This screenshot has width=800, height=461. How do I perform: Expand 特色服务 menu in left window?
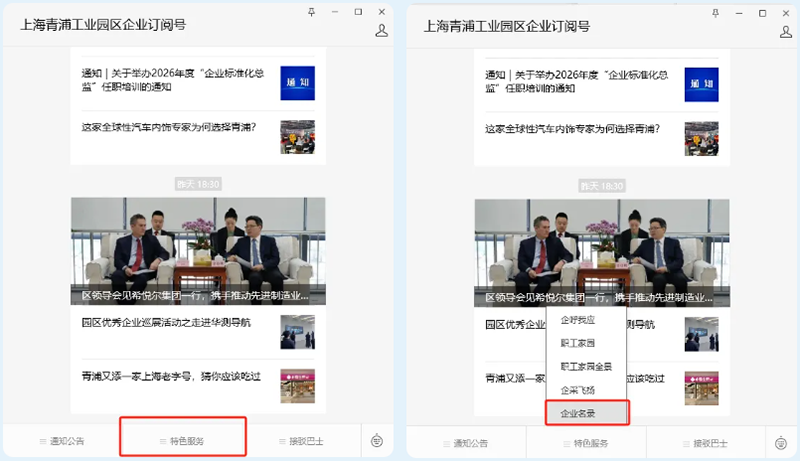pos(181,440)
